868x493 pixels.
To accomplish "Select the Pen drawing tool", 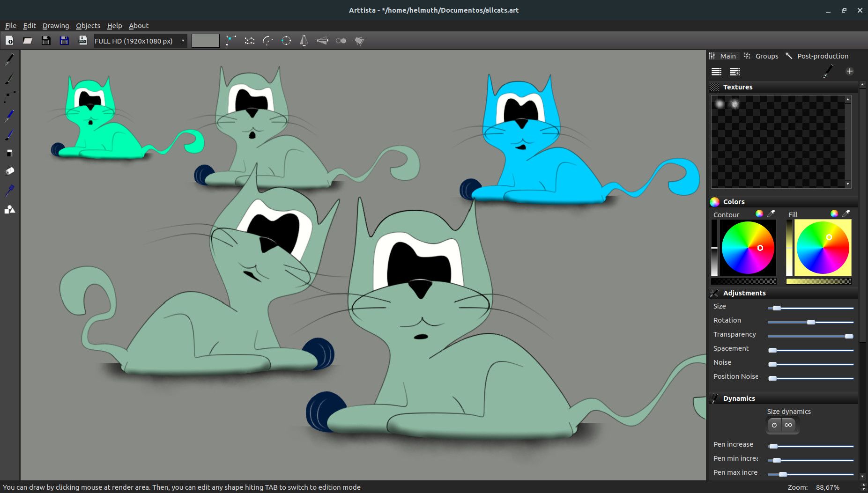I will pyautogui.click(x=9, y=59).
